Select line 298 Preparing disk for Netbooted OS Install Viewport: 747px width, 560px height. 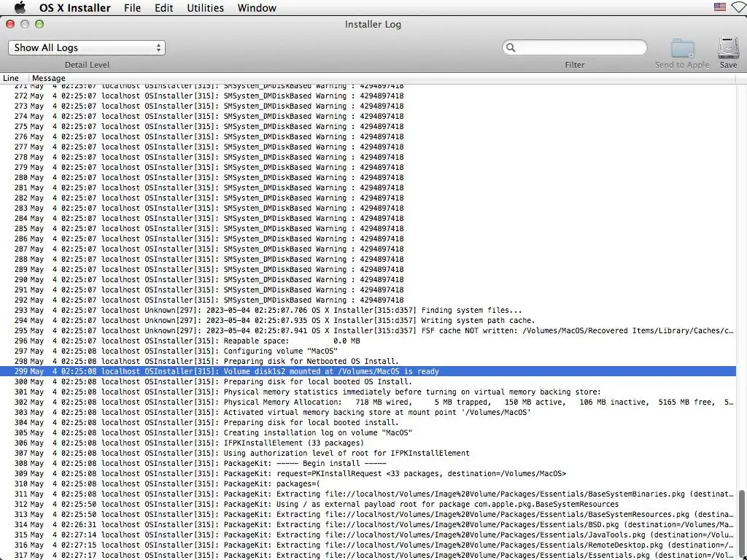(x=368, y=362)
